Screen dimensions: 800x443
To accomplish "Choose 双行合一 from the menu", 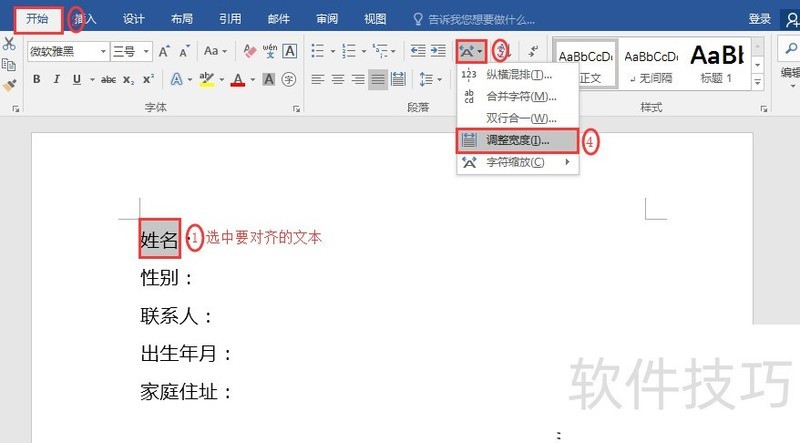I will pos(517,118).
